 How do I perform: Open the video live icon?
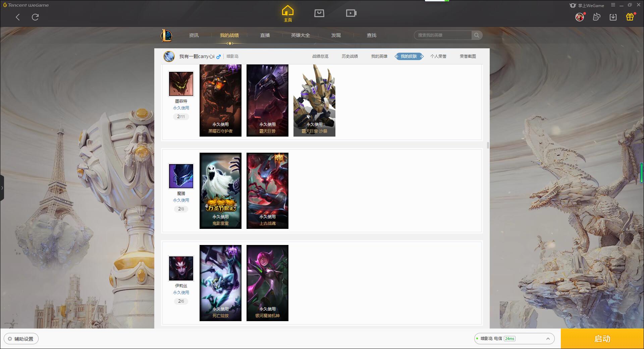tap(351, 13)
